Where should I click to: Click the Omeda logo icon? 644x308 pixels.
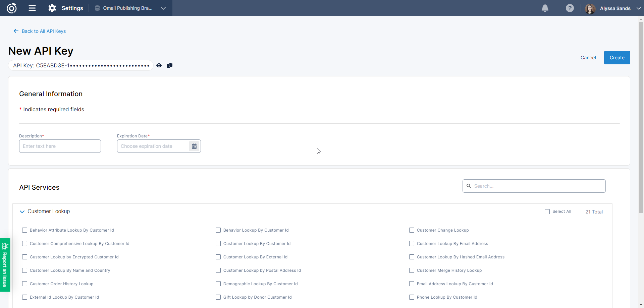coord(12,8)
